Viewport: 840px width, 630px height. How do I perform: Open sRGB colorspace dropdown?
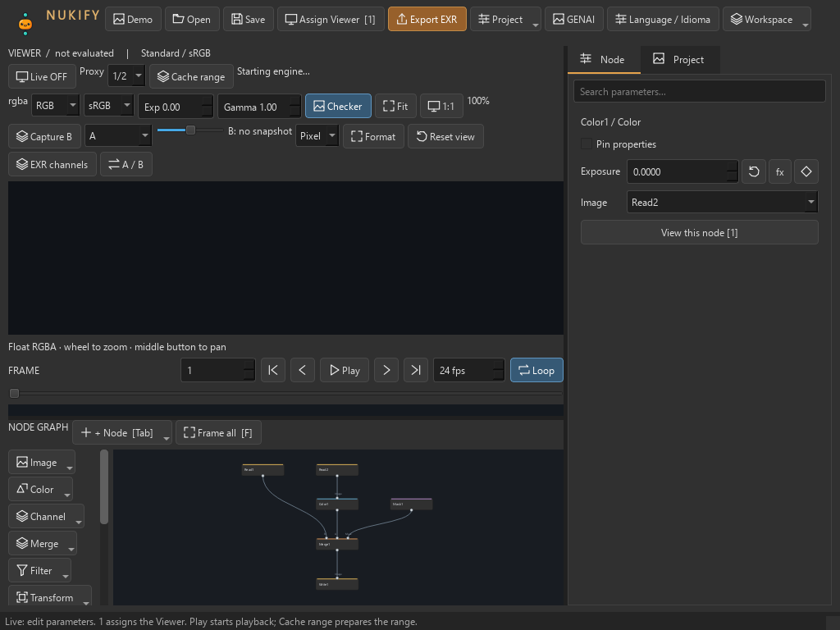(x=110, y=106)
